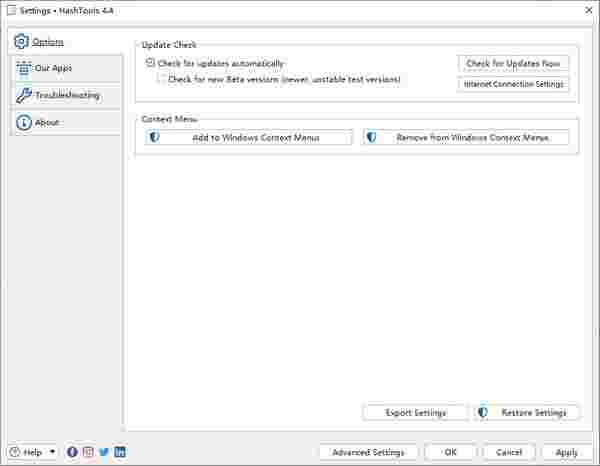Open the Facebook page icon
Viewport: 600px width, 466px height.
tap(72, 452)
